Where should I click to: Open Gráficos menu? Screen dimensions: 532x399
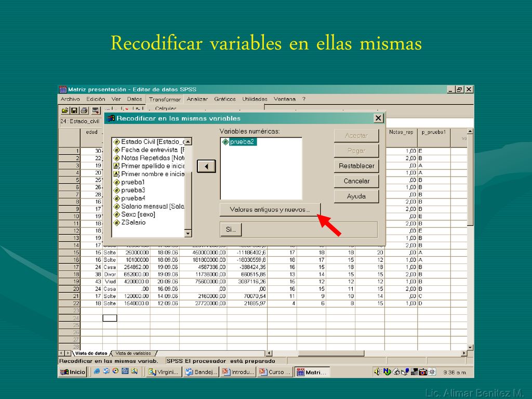225,99
